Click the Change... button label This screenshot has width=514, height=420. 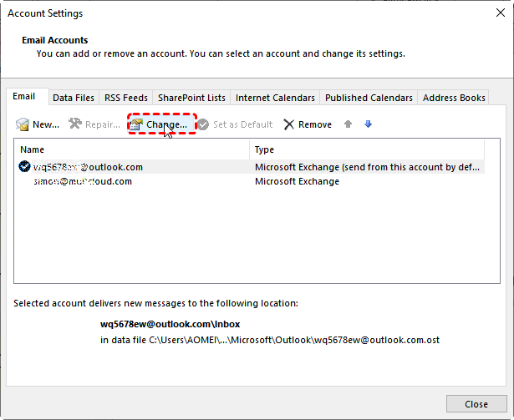pyautogui.click(x=166, y=124)
